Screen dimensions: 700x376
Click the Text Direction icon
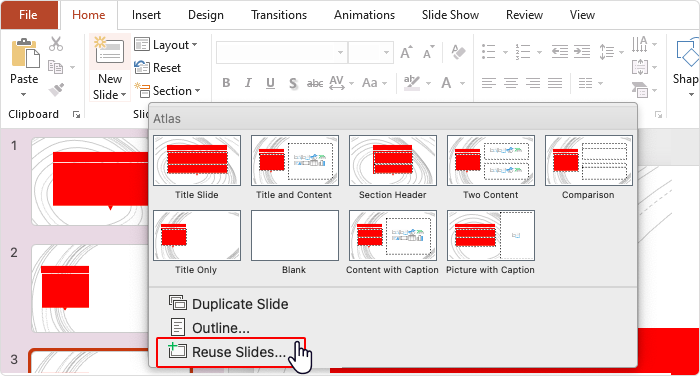pos(640,44)
